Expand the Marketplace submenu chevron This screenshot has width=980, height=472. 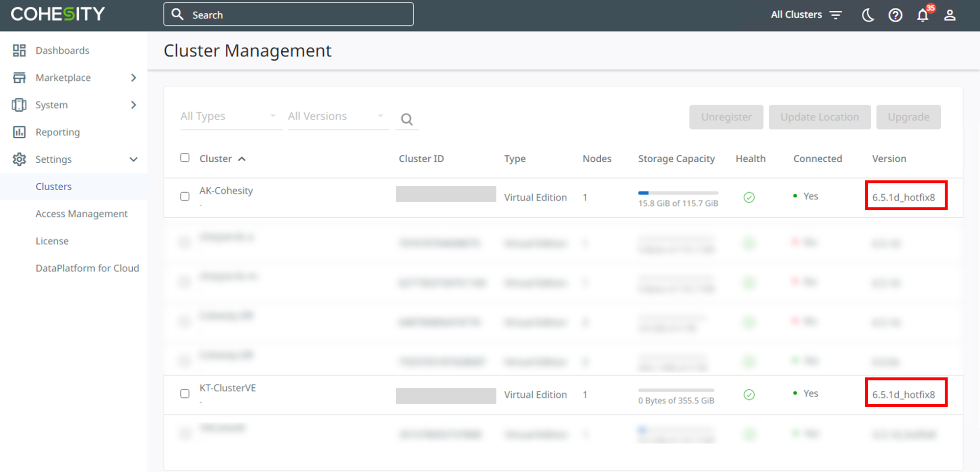(x=133, y=77)
